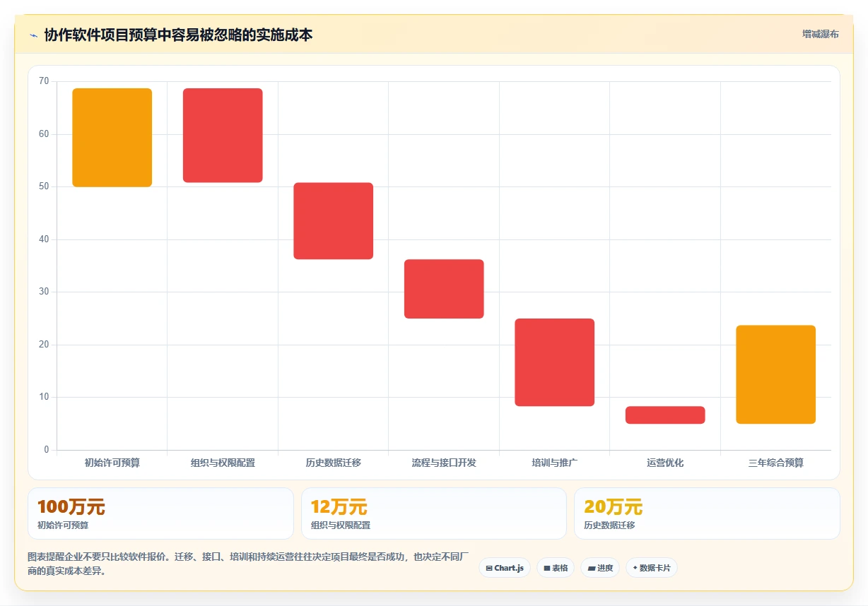Screen dimensions: 868x606
Task: Open the 12万元 组织与权限配置 card
Action: [x=434, y=513]
